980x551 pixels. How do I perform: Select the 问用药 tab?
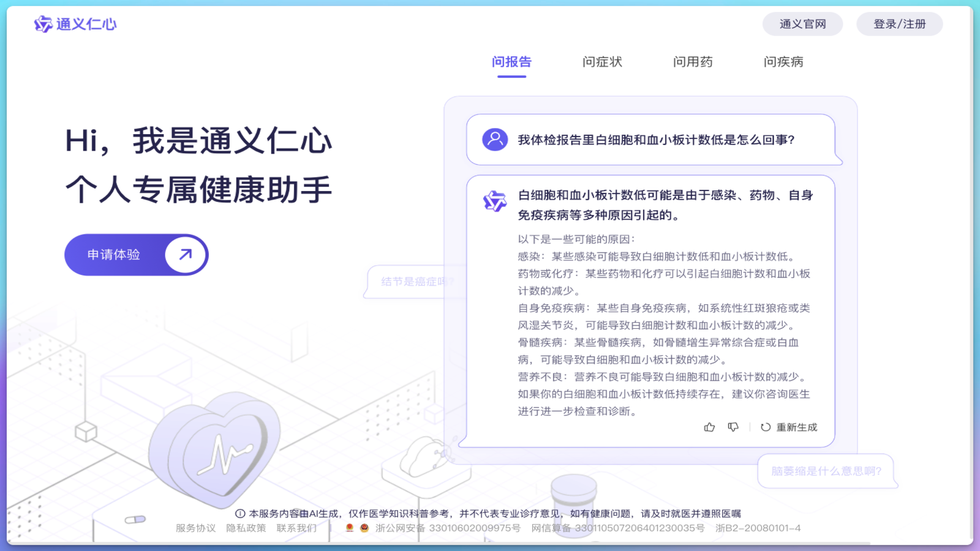click(693, 62)
